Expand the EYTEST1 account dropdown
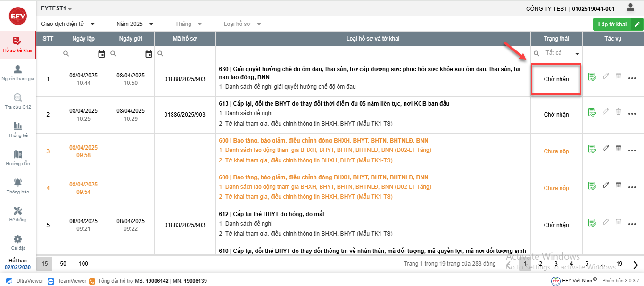Image resolution: width=644 pixels, height=286 pixels. coord(57,8)
